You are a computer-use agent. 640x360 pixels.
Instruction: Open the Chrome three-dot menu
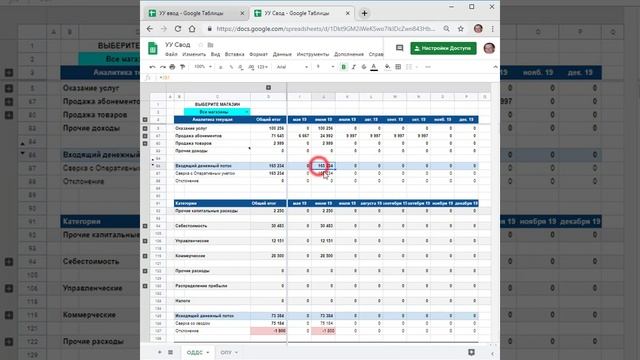493,29
